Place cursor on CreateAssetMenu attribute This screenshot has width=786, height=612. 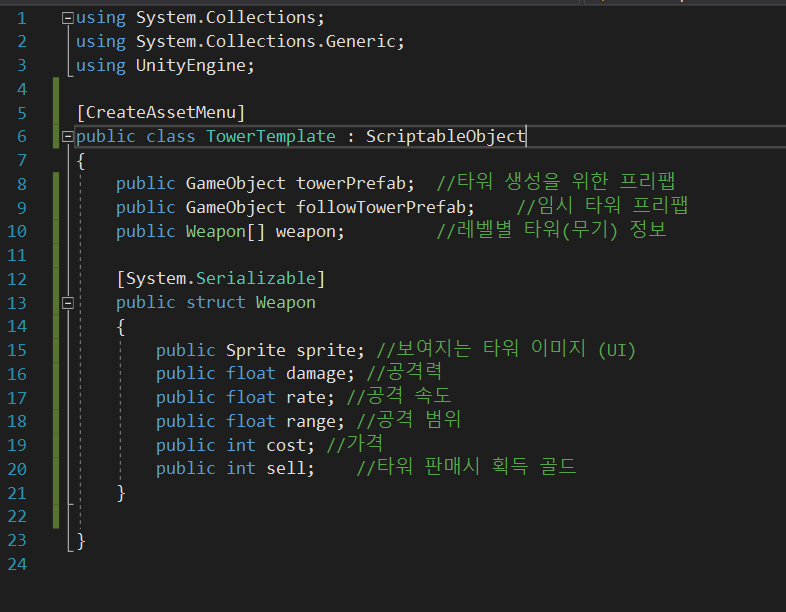pos(160,112)
